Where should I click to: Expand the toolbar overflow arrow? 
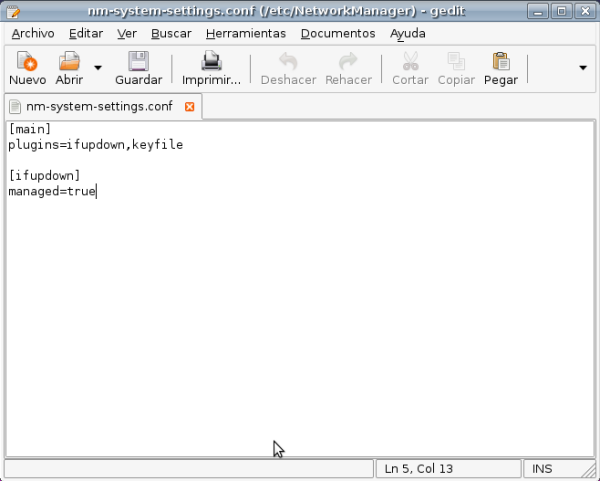(583, 68)
